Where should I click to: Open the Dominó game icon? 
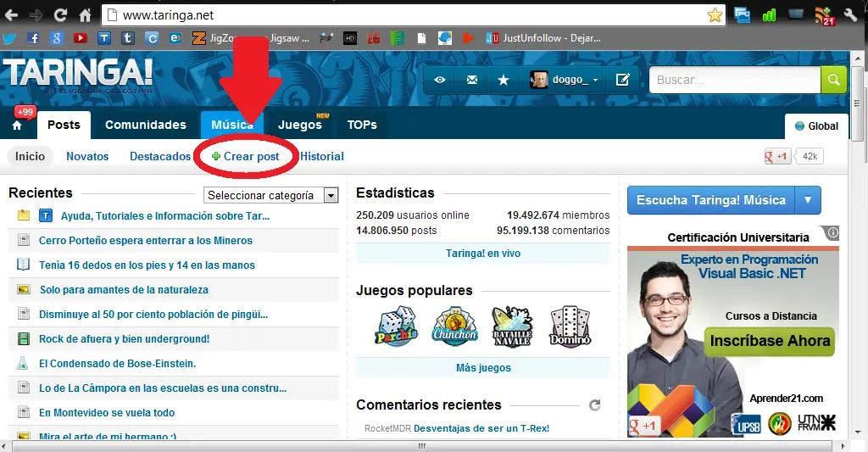click(570, 326)
